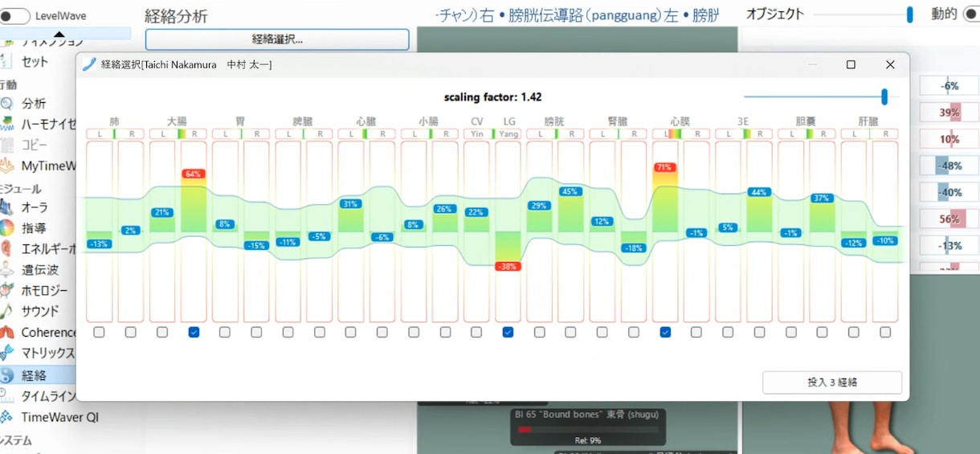Viewport: 980px width, 454px height.
Task: Click the scaling factor: 1.42 label
Action: (493, 97)
